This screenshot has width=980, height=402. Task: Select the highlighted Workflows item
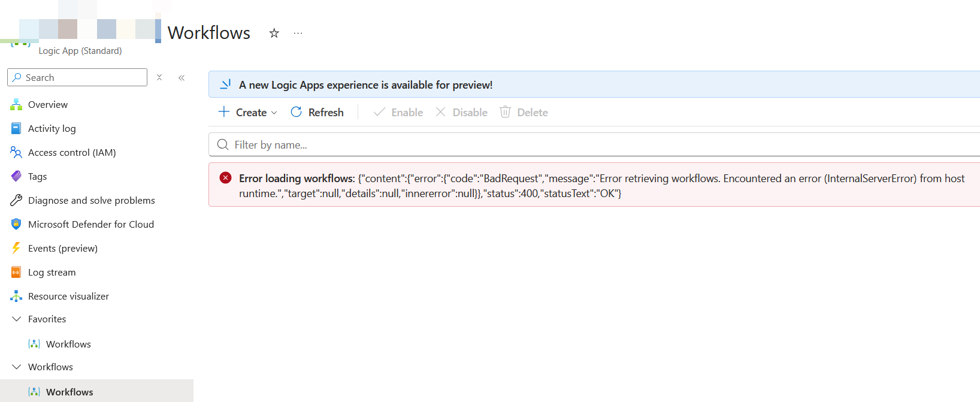[96, 391]
